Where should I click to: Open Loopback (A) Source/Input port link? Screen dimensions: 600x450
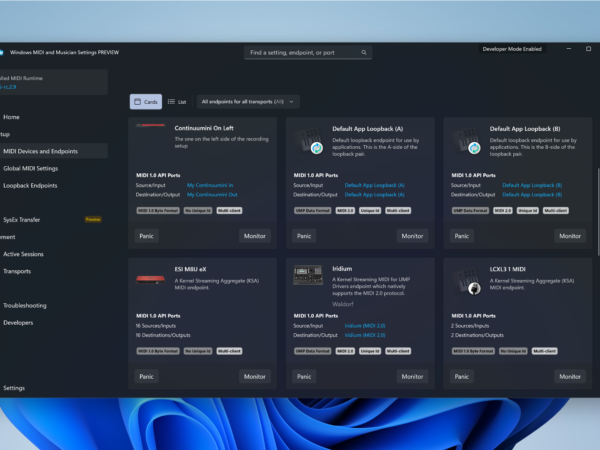tap(375, 185)
